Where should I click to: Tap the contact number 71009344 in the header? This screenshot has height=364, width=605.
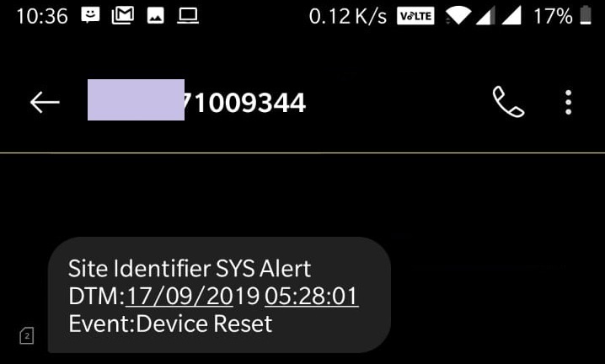pos(245,103)
